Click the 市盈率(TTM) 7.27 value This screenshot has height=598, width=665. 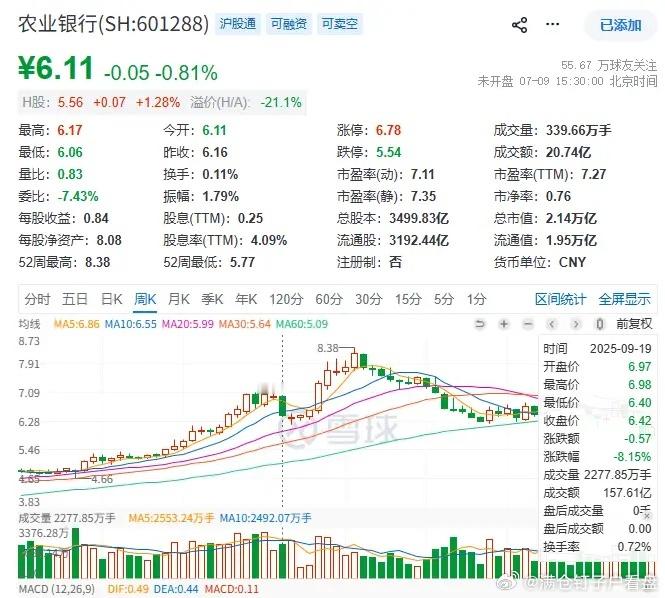(594, 174)
